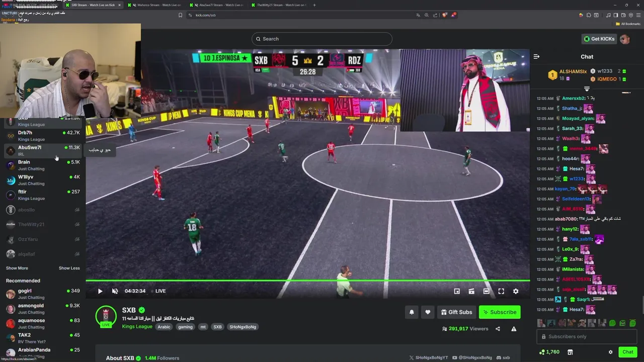Open the chat shop icon
Screen dimensions: 644x362
(x=569, y=352)
